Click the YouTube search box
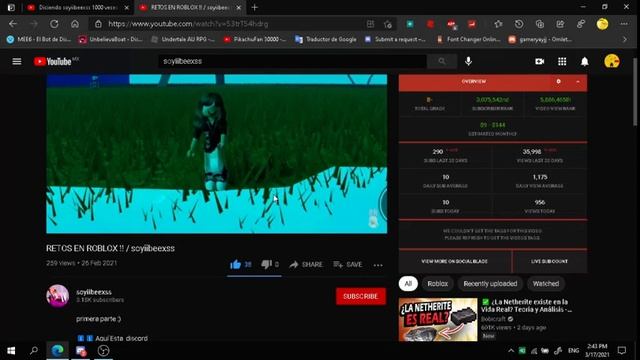 coord(292,61)
